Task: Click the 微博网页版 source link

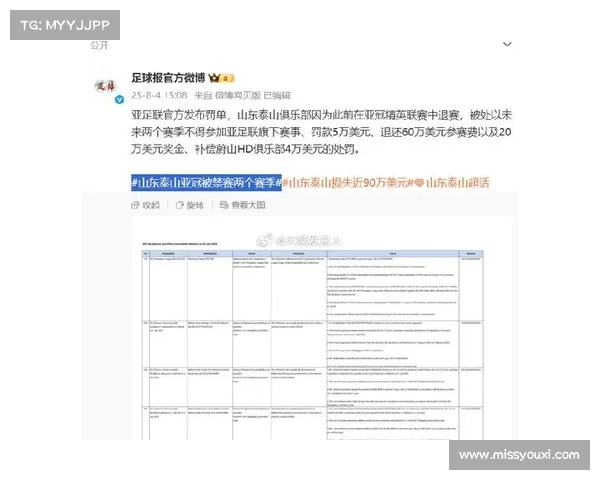Action: click(238, 95)
